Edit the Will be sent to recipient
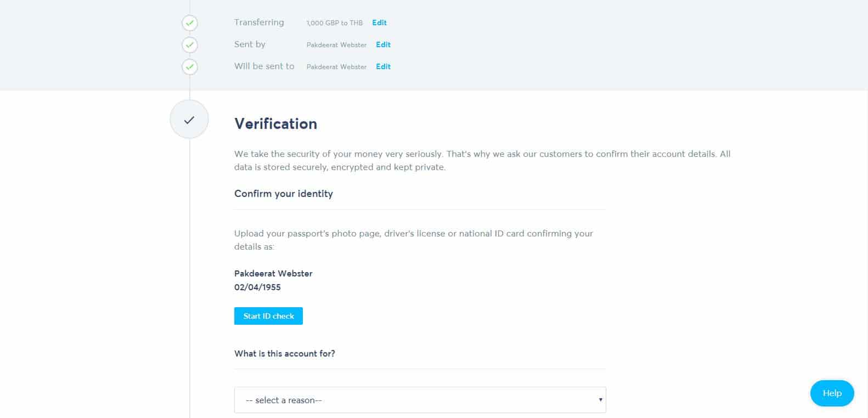868x418 pixels. (x=383, y=66)
